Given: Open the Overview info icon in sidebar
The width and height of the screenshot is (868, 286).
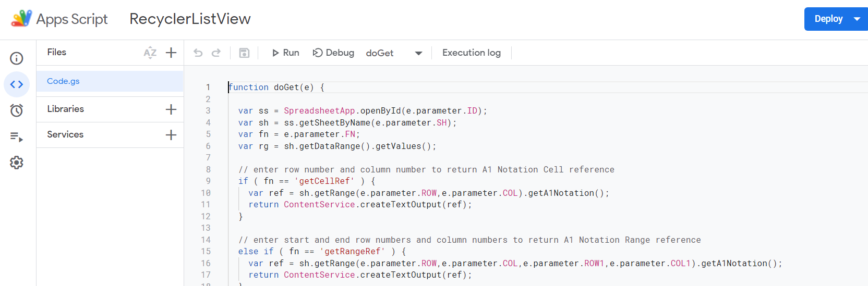Looking at the screenshot, I should 17,58.
